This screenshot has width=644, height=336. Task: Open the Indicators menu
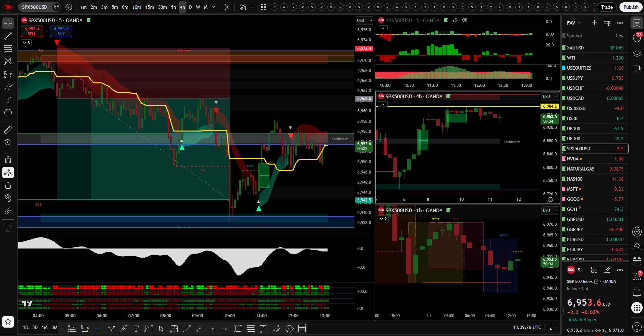(x=243, y=7)
